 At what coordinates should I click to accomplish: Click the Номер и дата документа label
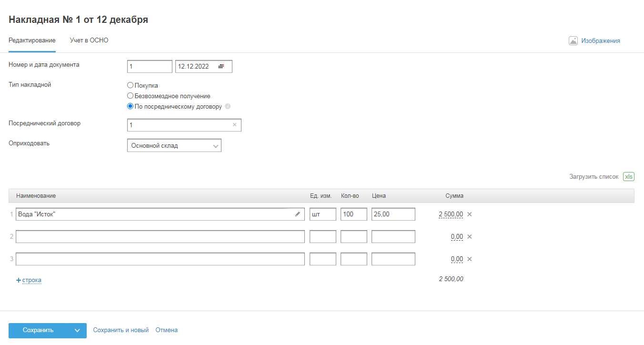click(x=44, y=65)
